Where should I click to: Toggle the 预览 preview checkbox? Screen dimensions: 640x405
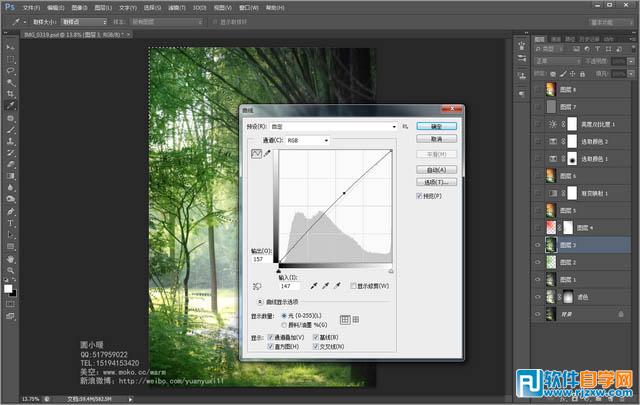419,196
